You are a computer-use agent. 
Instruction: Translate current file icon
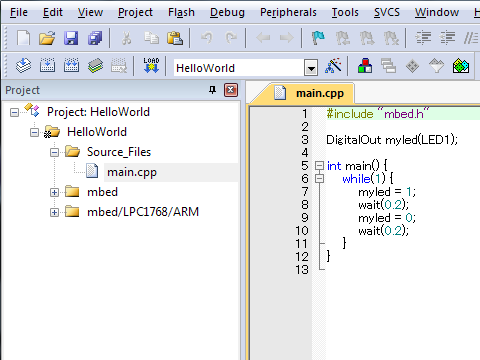pyautogui.click(x=23, y=66)
